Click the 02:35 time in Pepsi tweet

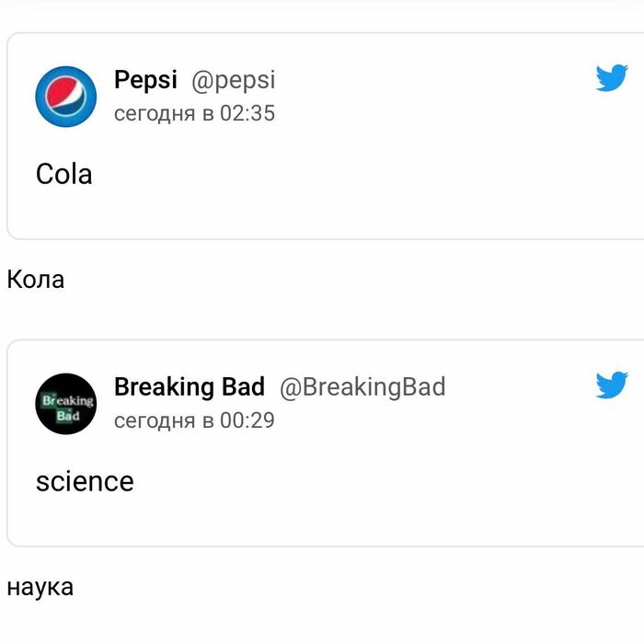pyautogui.click(x=247, y=113)
